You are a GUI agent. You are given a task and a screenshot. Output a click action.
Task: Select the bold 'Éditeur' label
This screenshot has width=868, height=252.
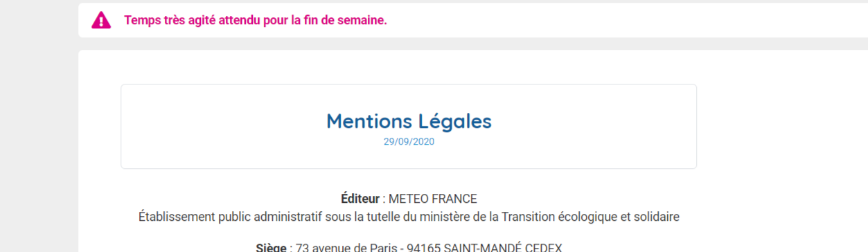pyautogui.click(x=360, y=199)
